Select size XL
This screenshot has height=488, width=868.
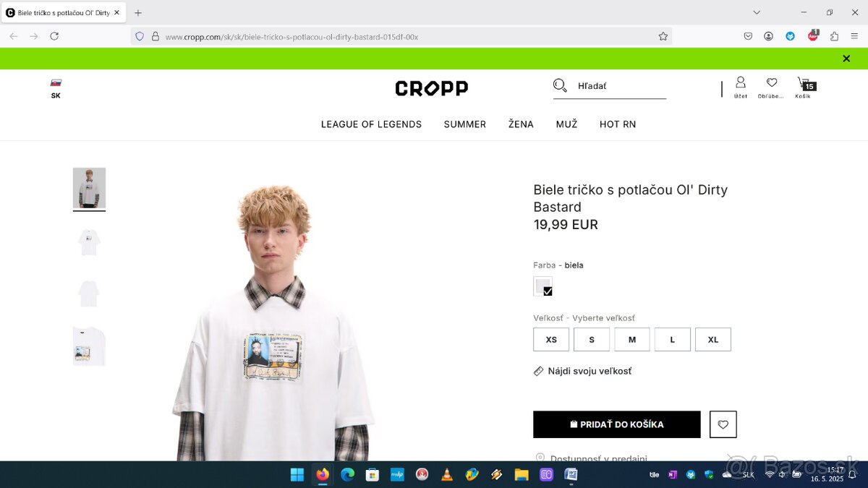713,340
